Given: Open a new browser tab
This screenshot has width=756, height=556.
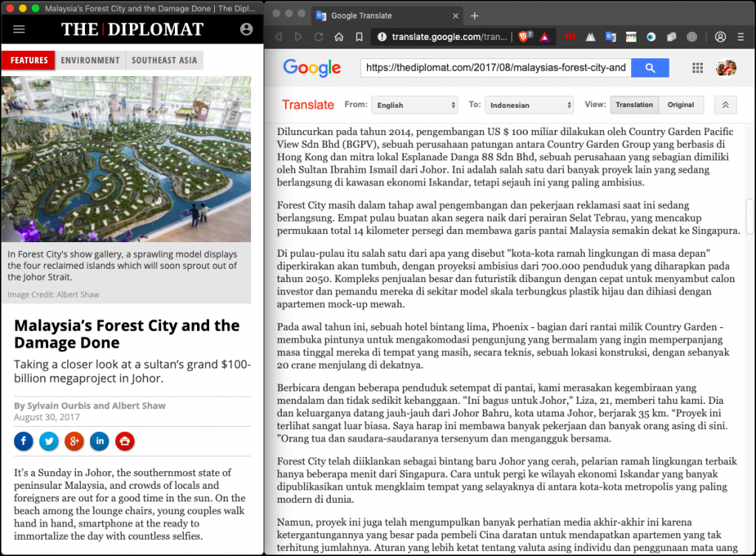Looking at the screenshot, I should [475, 16].
